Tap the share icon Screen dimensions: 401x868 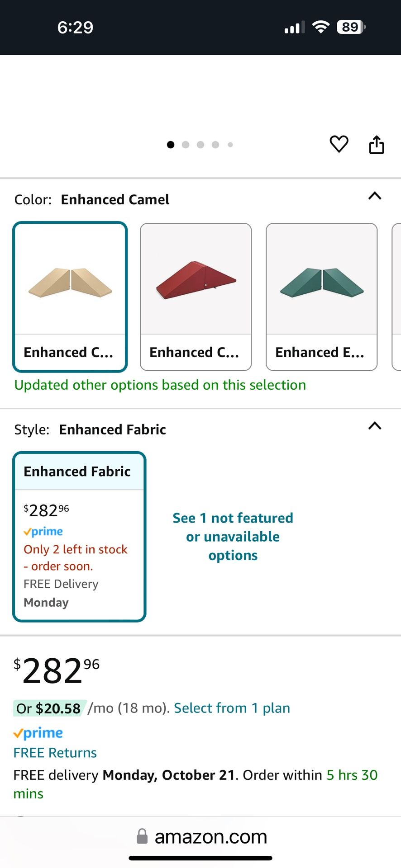pyautogui.click(x=377, y=145)
